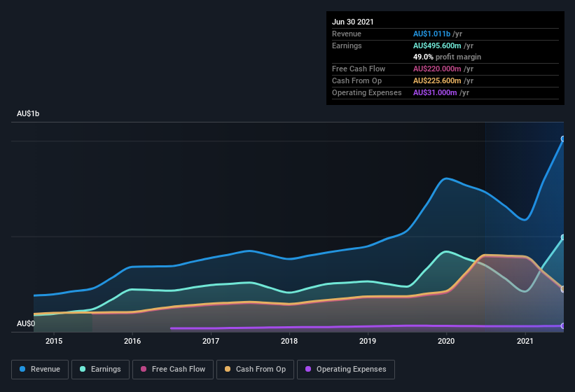Click the Operating Expenses endpoint marker

click(563, 325)
